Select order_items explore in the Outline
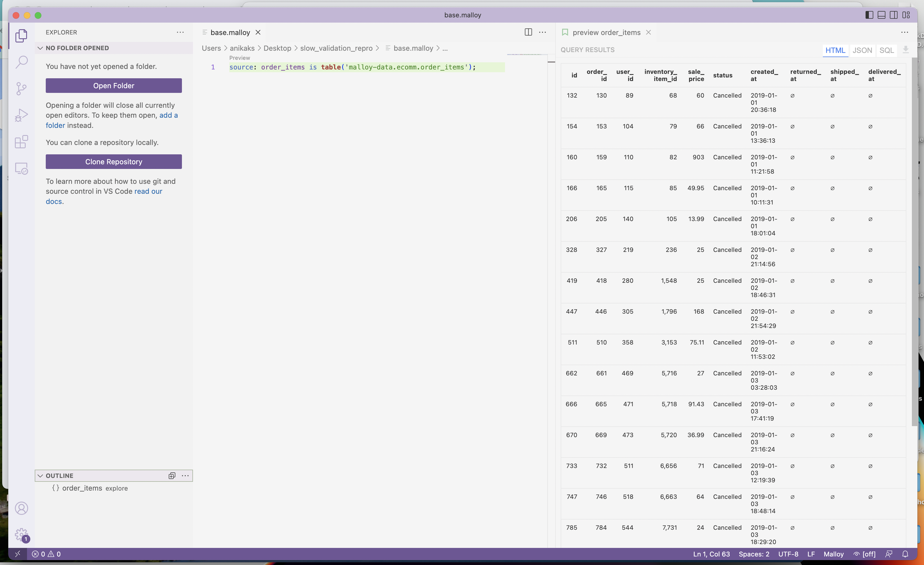 [90, 488]
